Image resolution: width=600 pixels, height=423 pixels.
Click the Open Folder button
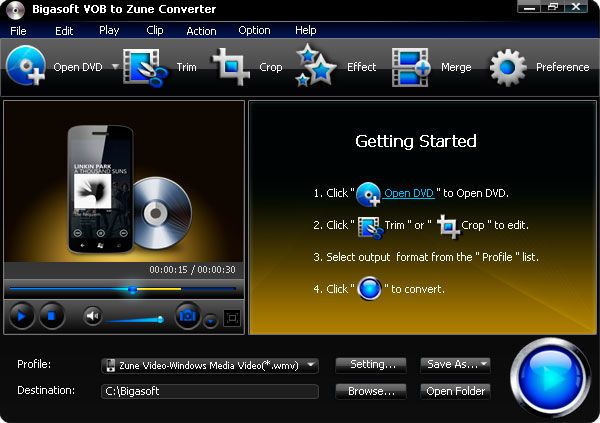(455, 391)
